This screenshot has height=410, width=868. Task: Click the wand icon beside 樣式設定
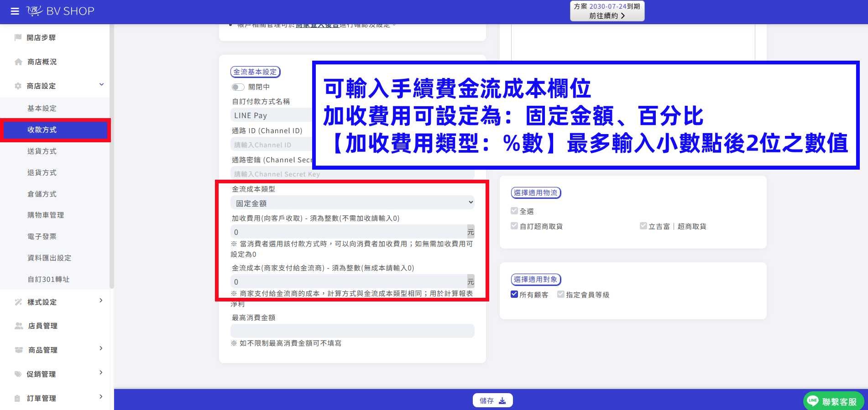tap(18, 302)
